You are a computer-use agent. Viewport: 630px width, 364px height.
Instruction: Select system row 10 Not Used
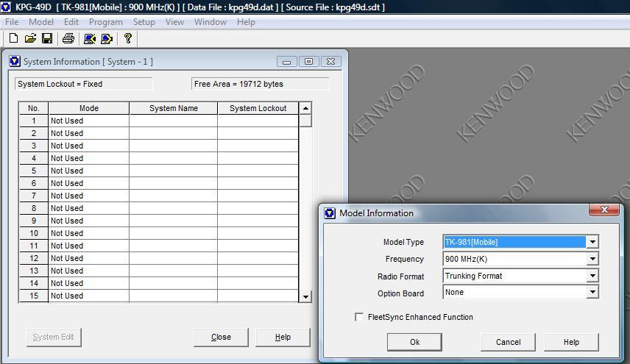[88, 233]
